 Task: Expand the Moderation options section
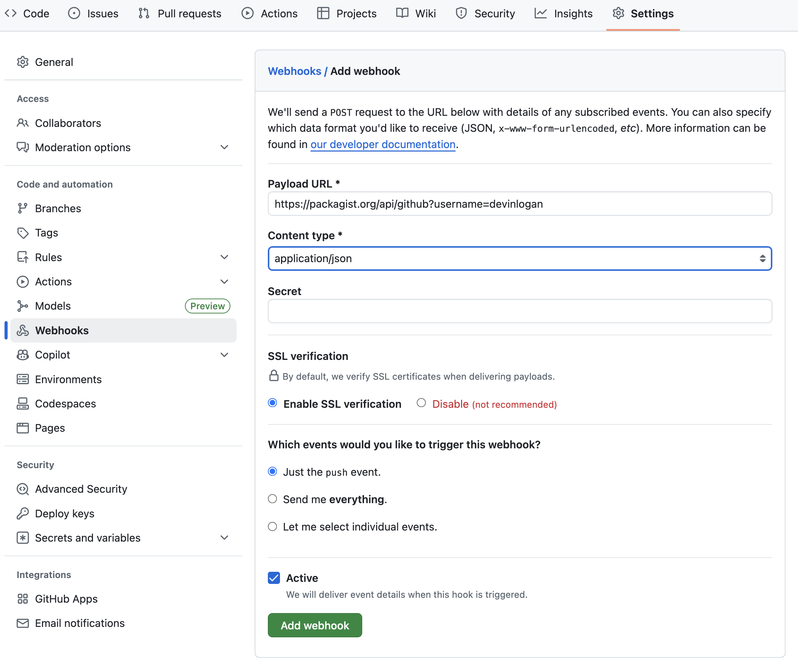click(224, 147)
